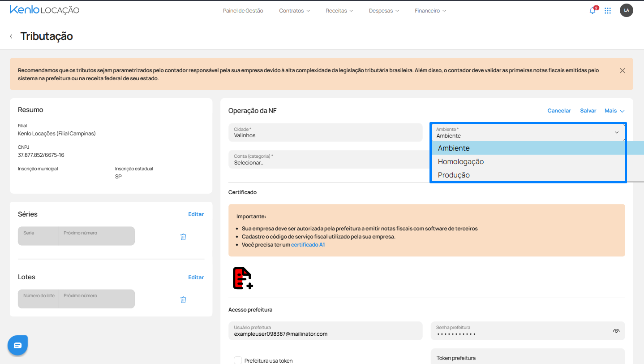Click Próximo número field in Séries
644x364 pixels.
tap(96, 236)
